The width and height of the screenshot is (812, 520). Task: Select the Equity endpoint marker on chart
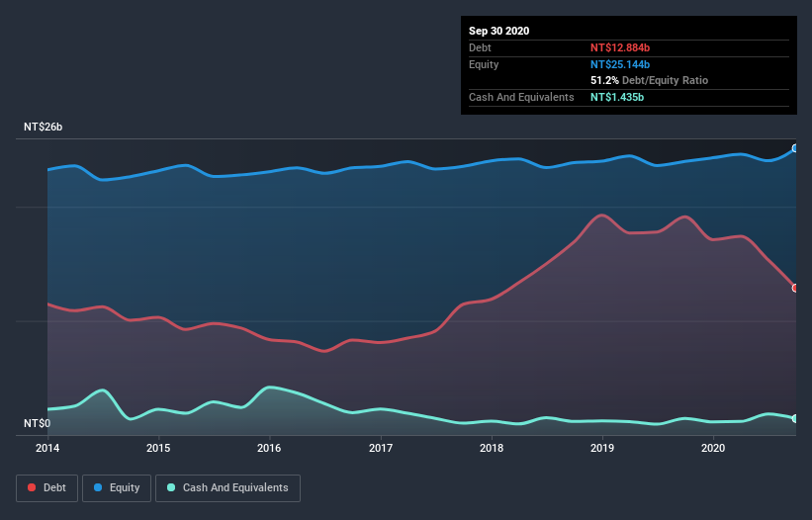[795, 148]
